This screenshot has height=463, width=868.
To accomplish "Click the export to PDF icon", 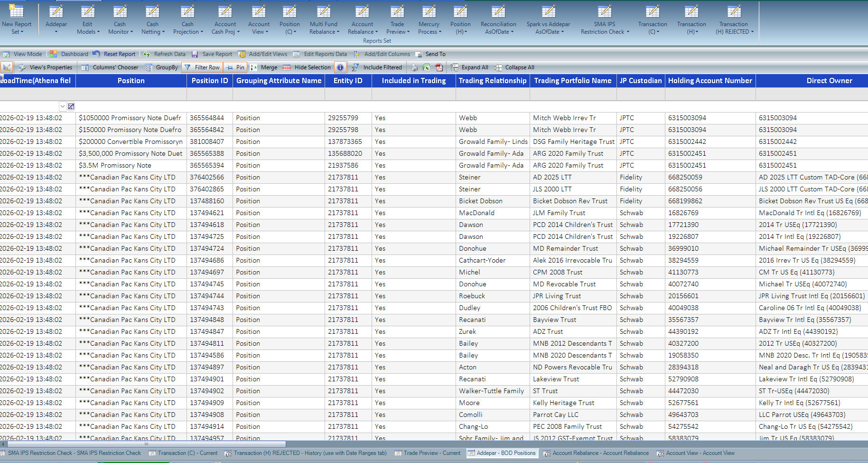I will click(439, 67).
